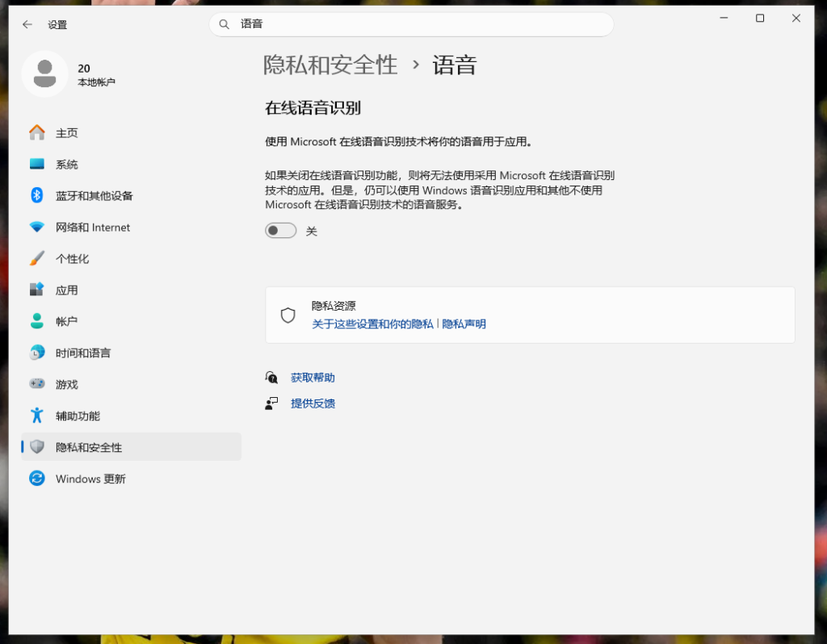827x644 pixels.
Task: Open 帐户 settings page
Action: [132, 321]
